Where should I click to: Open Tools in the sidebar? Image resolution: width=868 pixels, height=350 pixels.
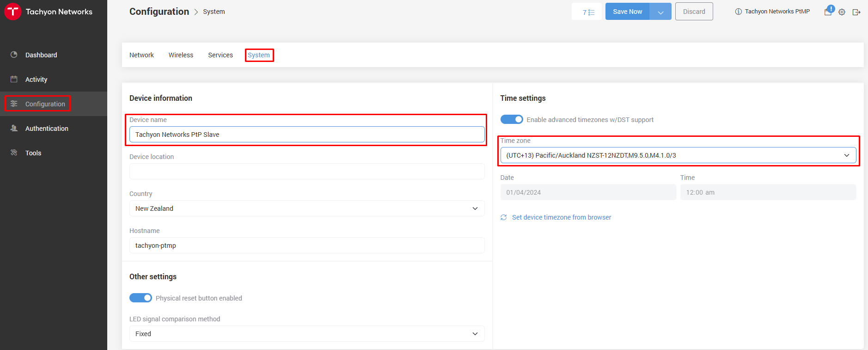click(x=54, y=153)
